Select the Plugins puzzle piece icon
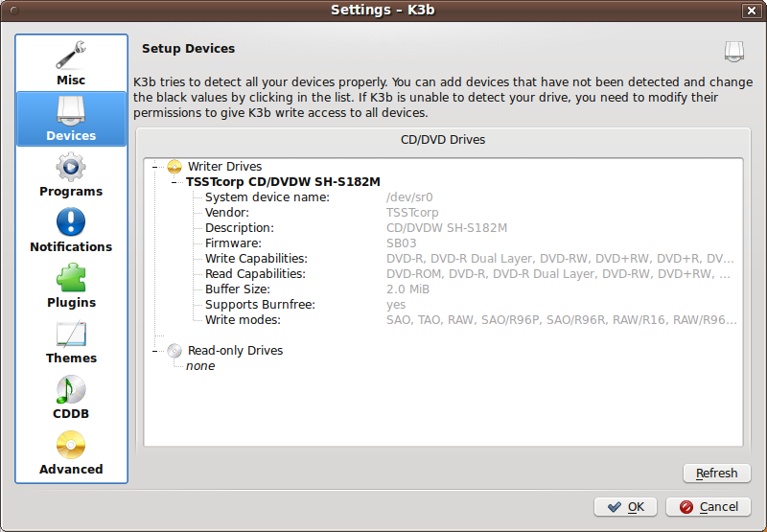767x532 pixels. [71, 278]
